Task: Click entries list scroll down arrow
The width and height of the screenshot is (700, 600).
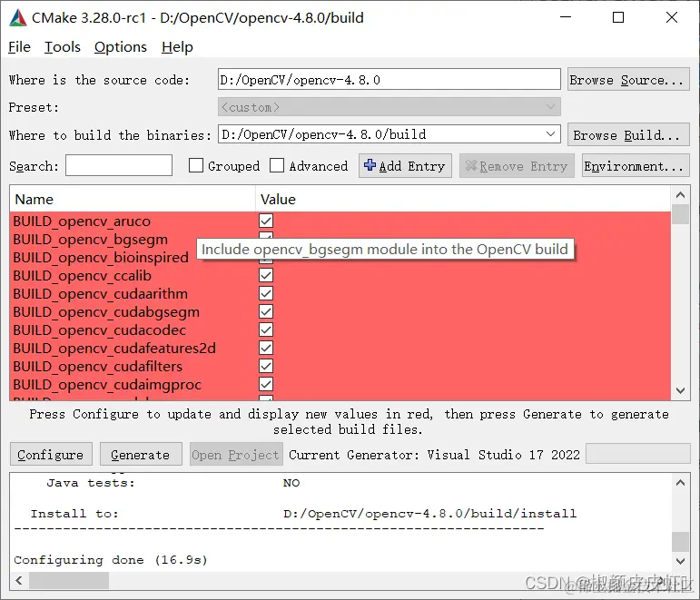Action: pyautogui.click(x=680, y=390)
